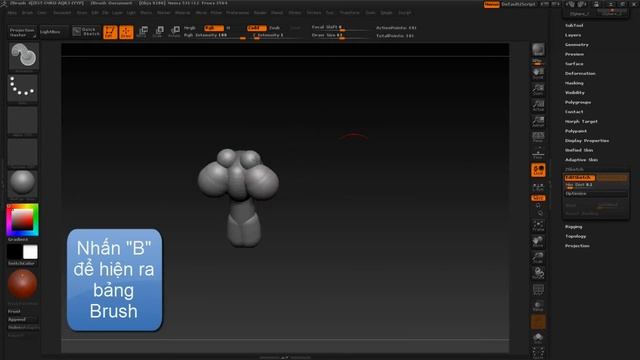Screen dimensions: 640x360
Task: Expand the Topology section
Action: (576, 236)
